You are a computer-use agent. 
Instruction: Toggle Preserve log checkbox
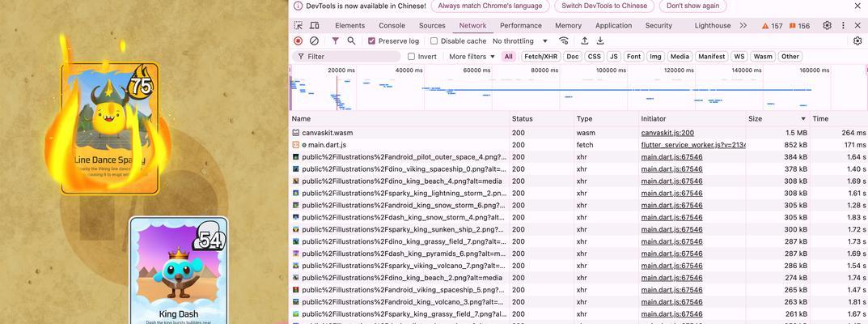[x=371, y=41]
